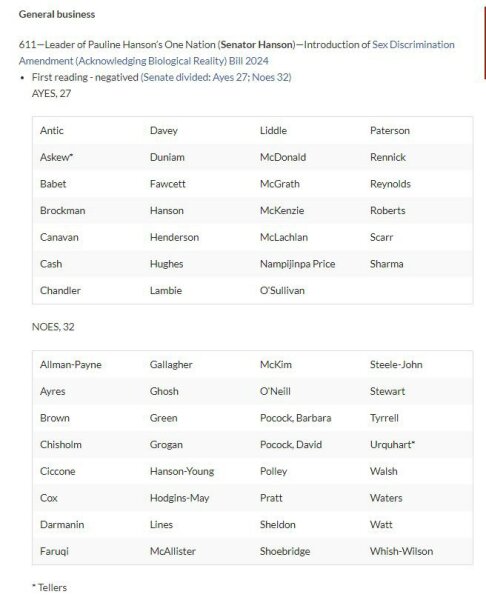
Task: Click Whish-Wilson in the Noes table
Action: pos(401,551)
